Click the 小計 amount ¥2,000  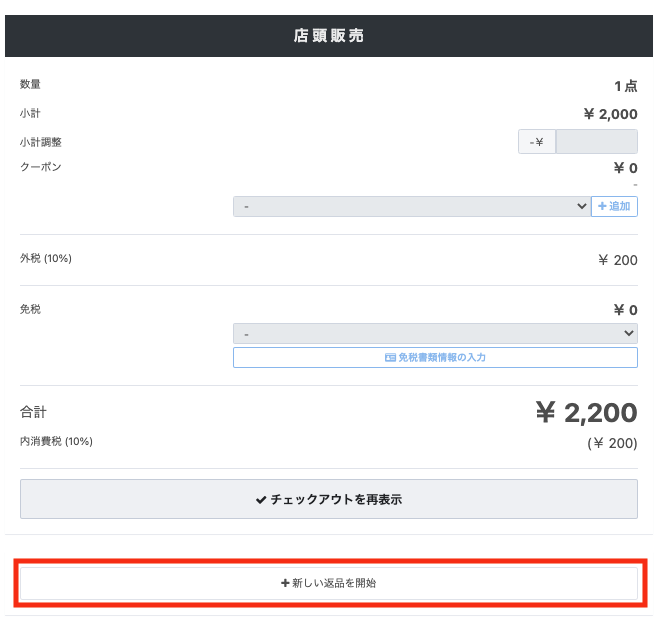coord(610,114)
